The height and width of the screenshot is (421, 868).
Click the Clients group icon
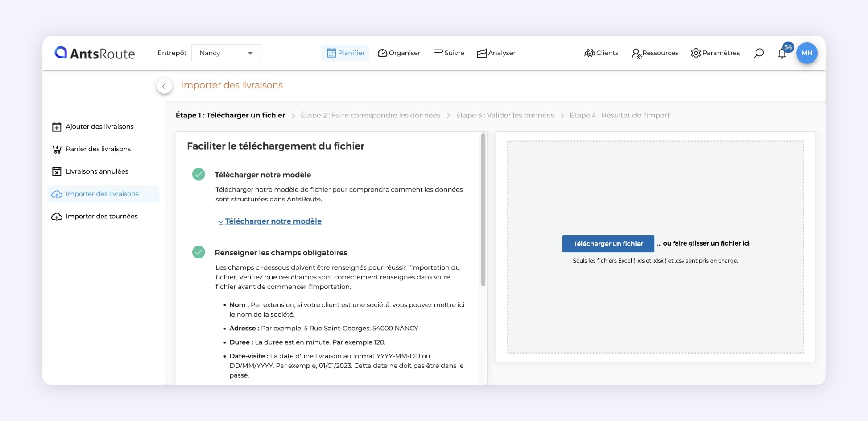[589, 53]
